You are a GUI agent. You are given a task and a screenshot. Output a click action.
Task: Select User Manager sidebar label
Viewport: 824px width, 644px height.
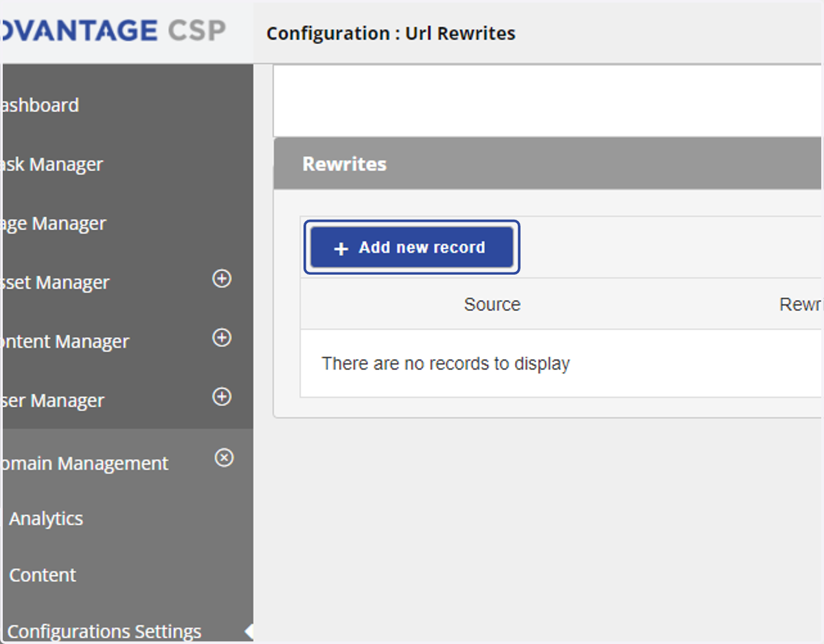point(52,400)
